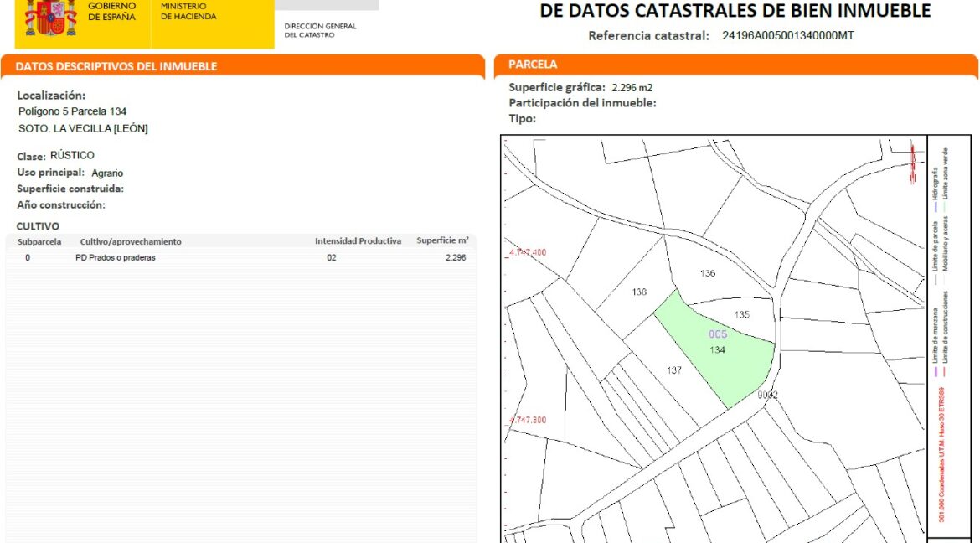Click the 'Tipo:' label in Parcela section
Viewport: 980px width, 543px height.
[523, 119]
